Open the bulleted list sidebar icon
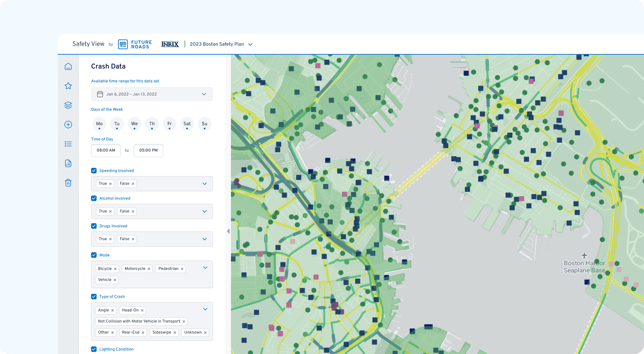 [x=68, y=144]
